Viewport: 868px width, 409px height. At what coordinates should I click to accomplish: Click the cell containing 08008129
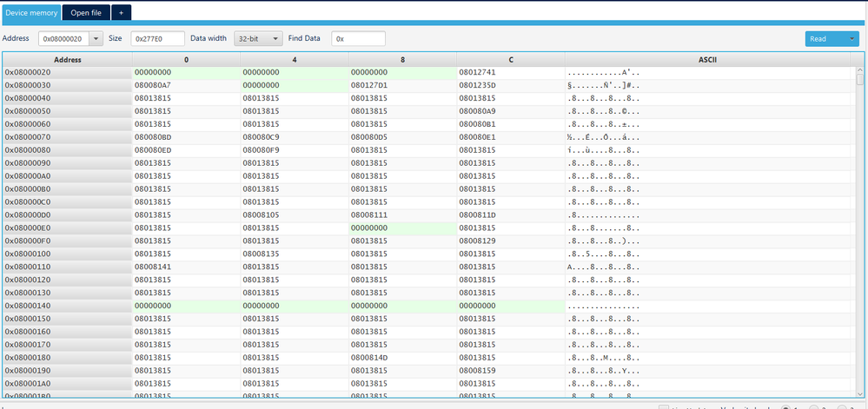[511, 241]
